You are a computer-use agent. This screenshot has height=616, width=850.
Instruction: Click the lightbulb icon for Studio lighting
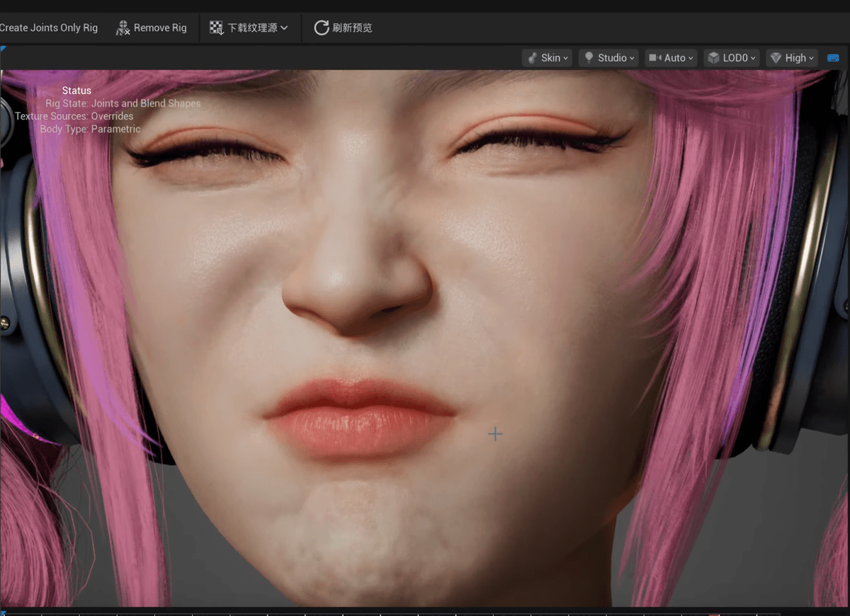(589, 58)
